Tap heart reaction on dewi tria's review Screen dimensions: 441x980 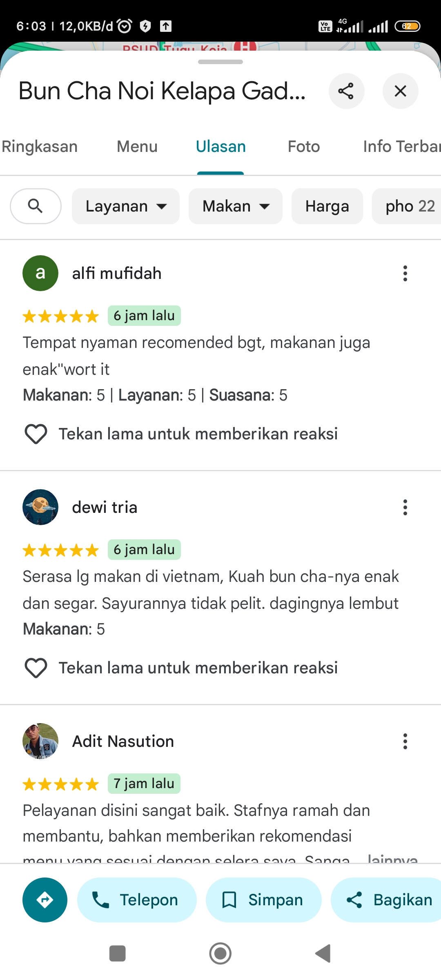[36, 668]
